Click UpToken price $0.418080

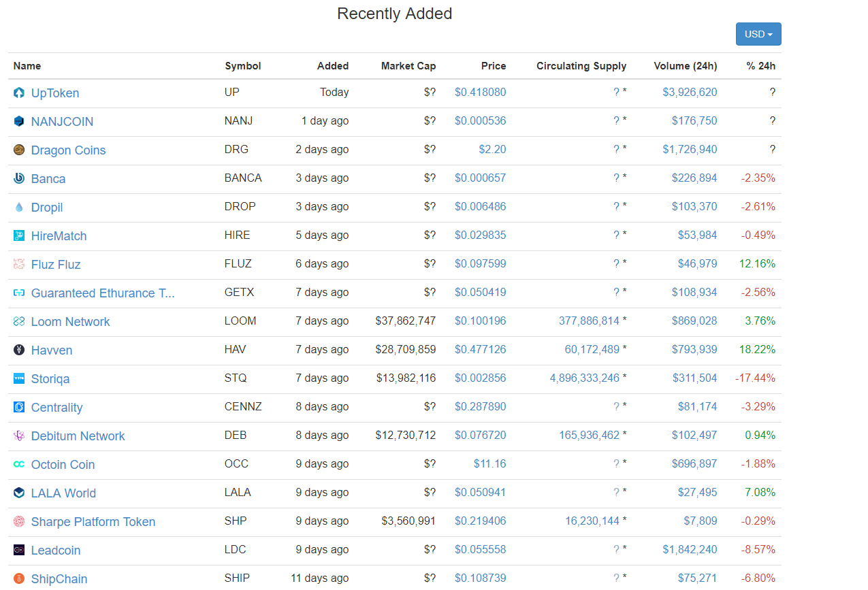[481, 93]
